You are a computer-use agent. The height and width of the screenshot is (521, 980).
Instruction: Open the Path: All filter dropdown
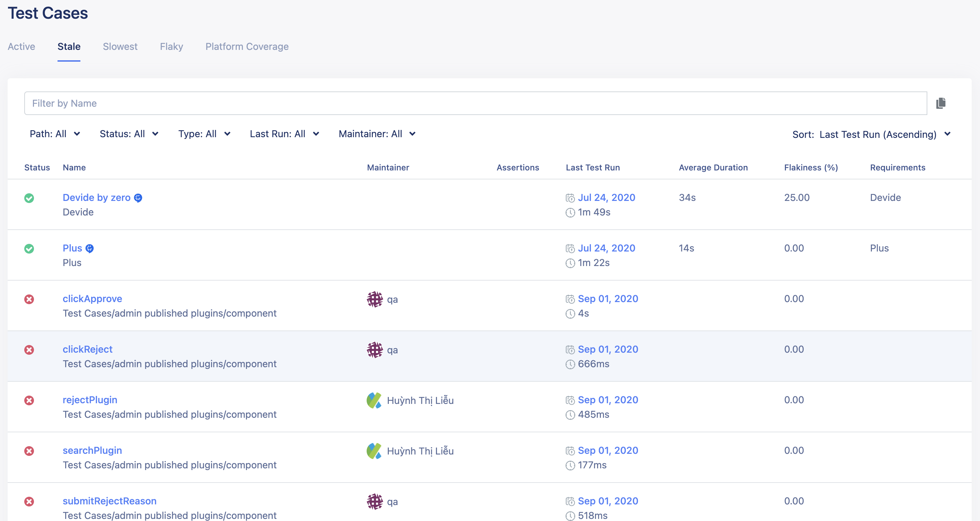click(55, 134)
